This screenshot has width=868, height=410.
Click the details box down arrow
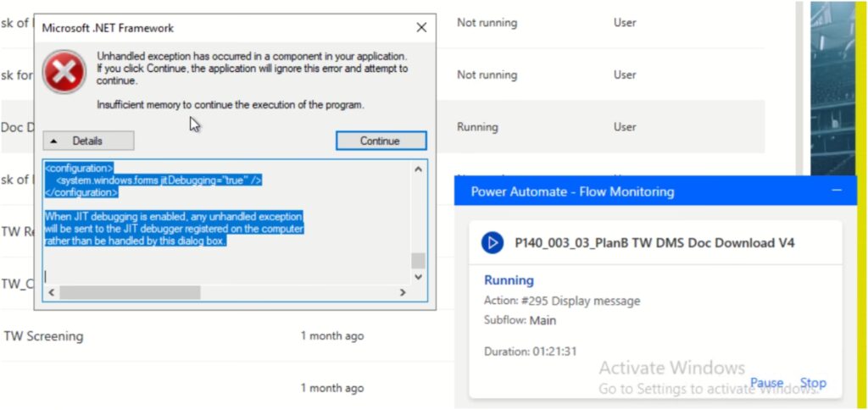(x=418, y=277)
